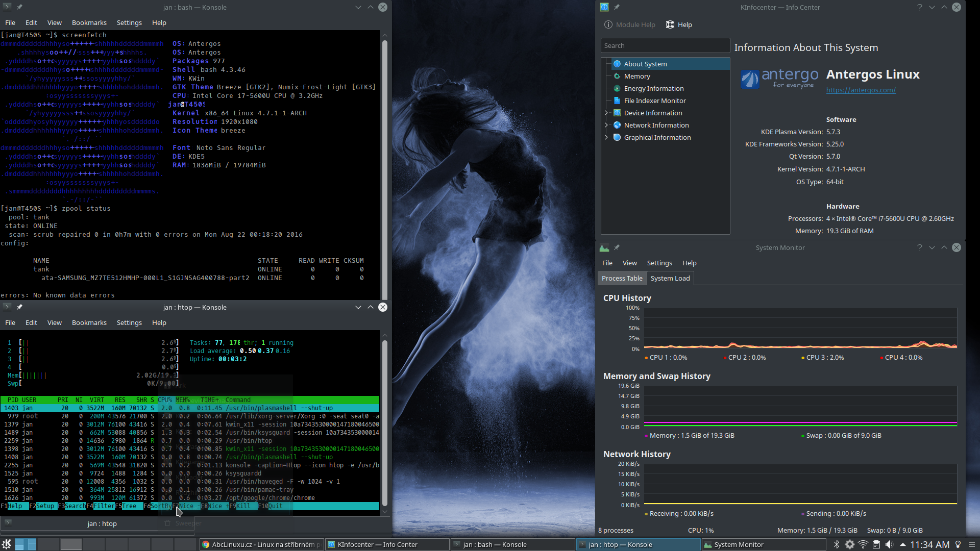Image resolution: width=980 pixels, height=551 pixels.
Task: Select jan : htop Konsole tab
Action: (97, 523)
